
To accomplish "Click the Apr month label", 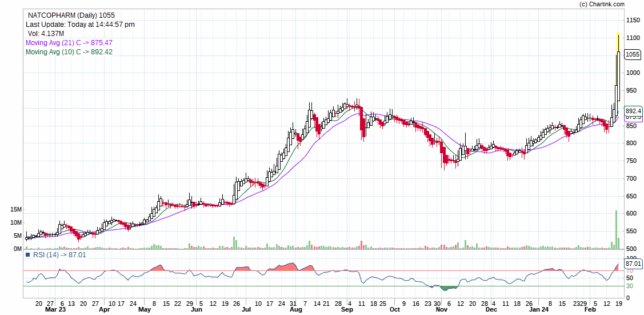I will [105, 309].
